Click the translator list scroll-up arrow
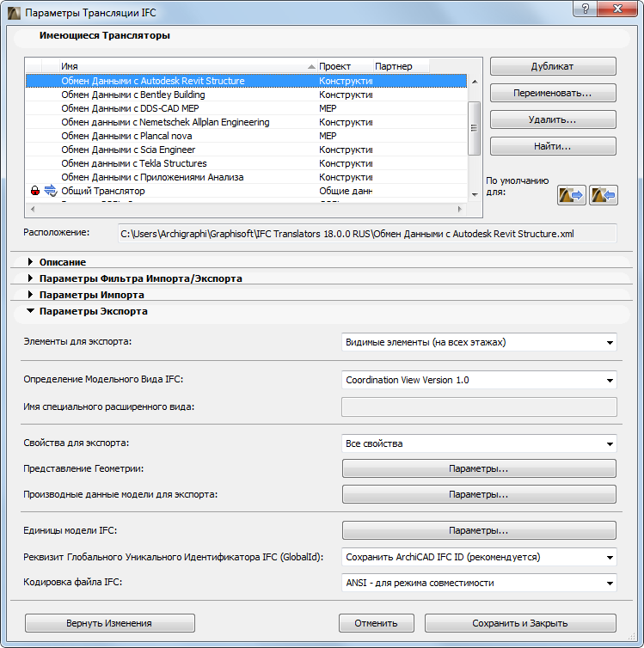The height and width of the screenshot is (648, 644). [x=475, y=82]
